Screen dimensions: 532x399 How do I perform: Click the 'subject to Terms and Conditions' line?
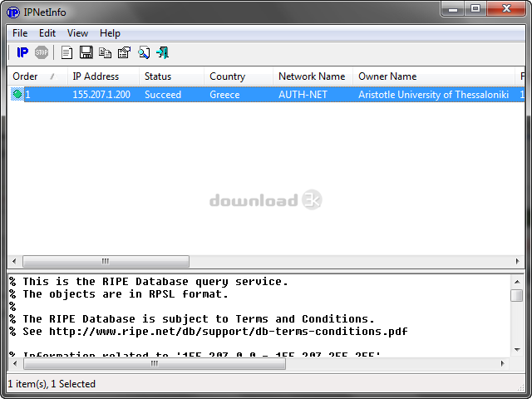(x=192, y=319)
